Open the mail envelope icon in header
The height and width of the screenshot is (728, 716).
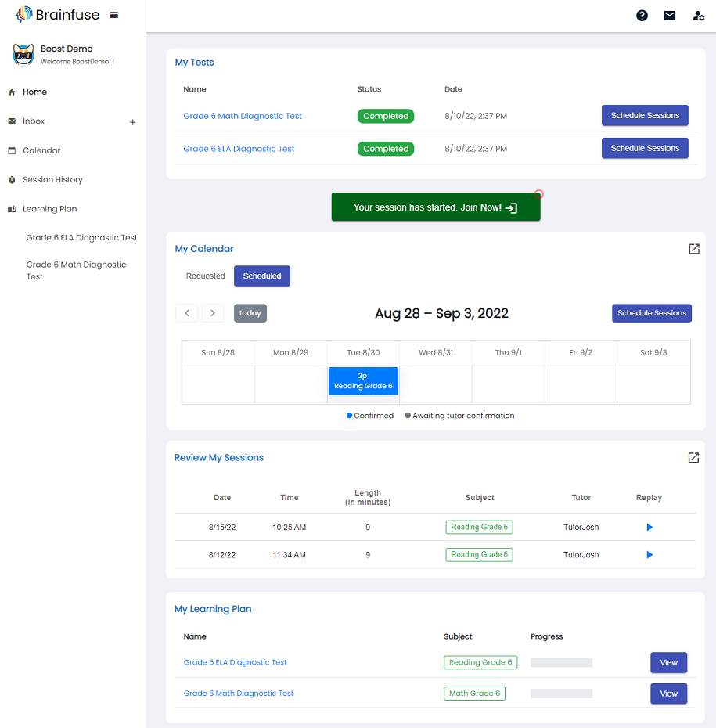coord(669,16)
